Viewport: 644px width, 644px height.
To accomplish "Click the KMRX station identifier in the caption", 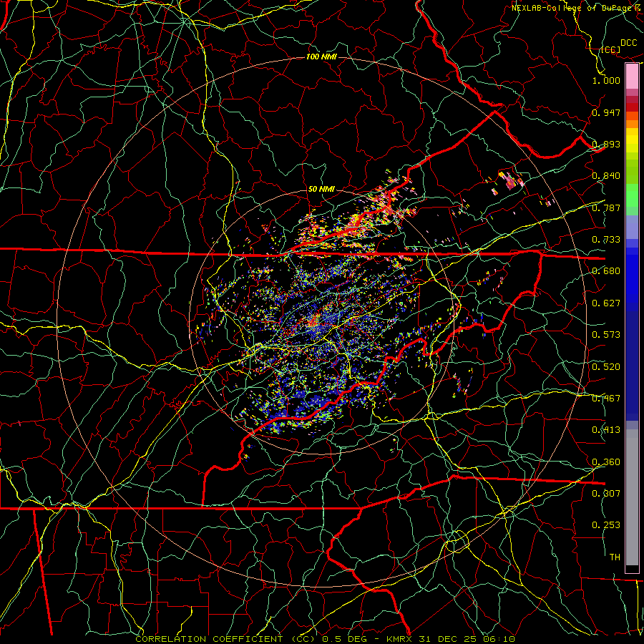I will [x=401, y=639].
